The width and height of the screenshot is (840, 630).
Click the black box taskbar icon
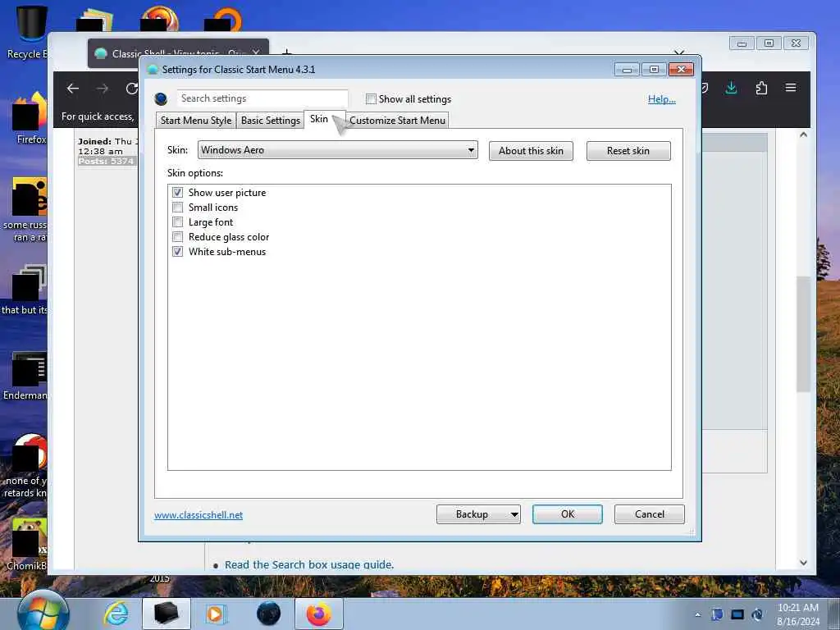[x=166, y=614]
